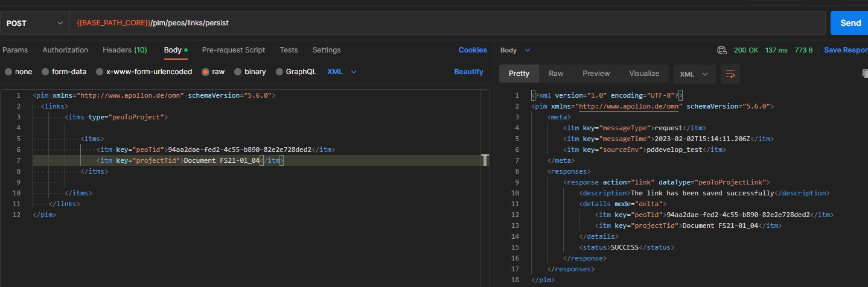Screen dimensions: 868x287
Task: Select the form-data radio option
Action: click(45, 72)
